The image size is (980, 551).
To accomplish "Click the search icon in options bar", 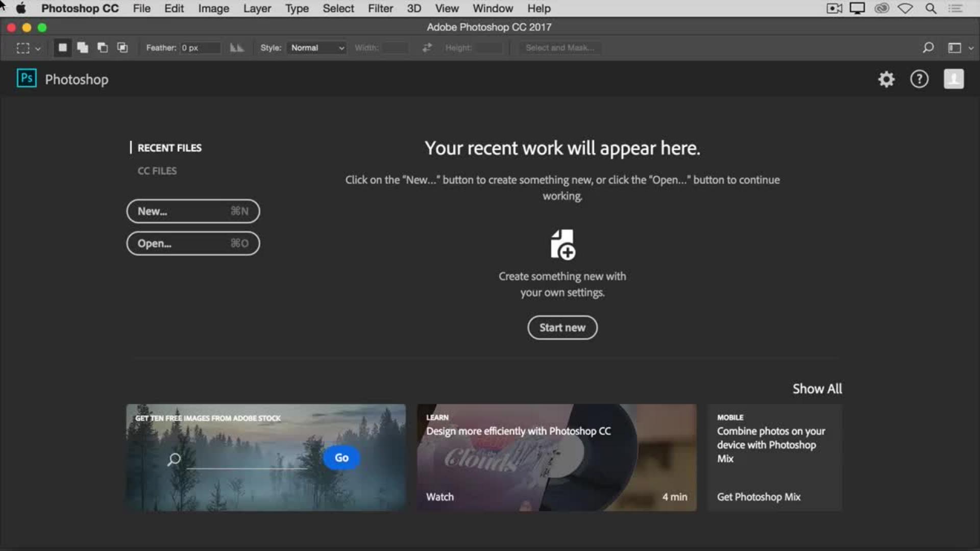I will click(x=928, y=47).
